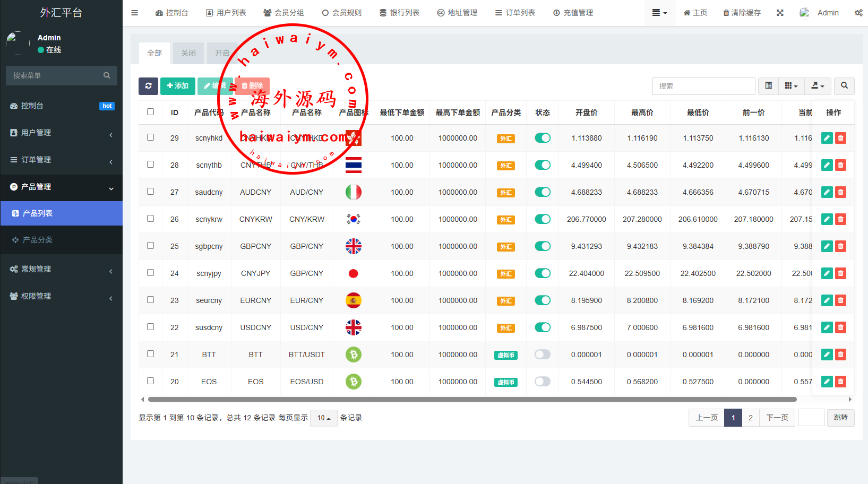Click the search magnifier button above table
Image resolution: width=868 pixels, height=484 pixels.
pyautogui.click(x=844, y=86)
